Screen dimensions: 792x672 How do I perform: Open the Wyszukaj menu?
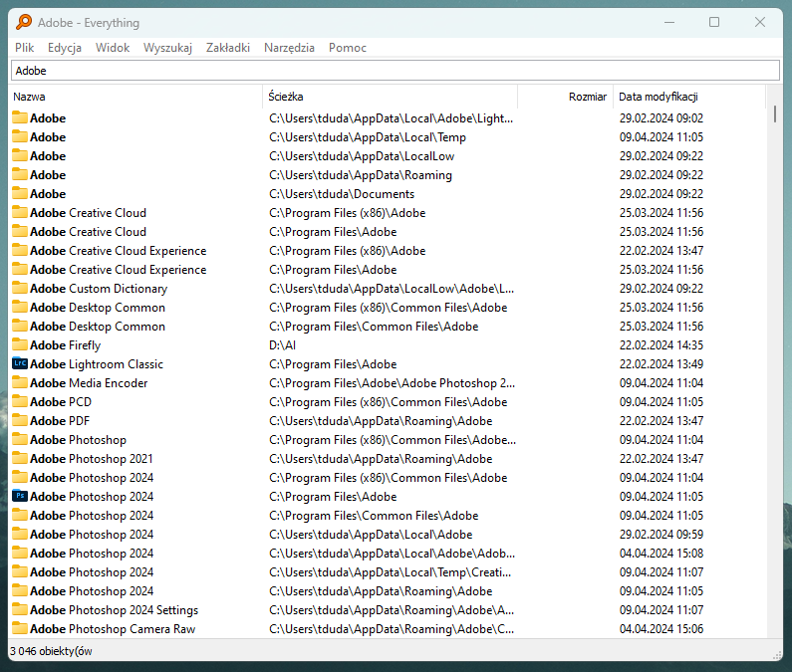(167, 48)
